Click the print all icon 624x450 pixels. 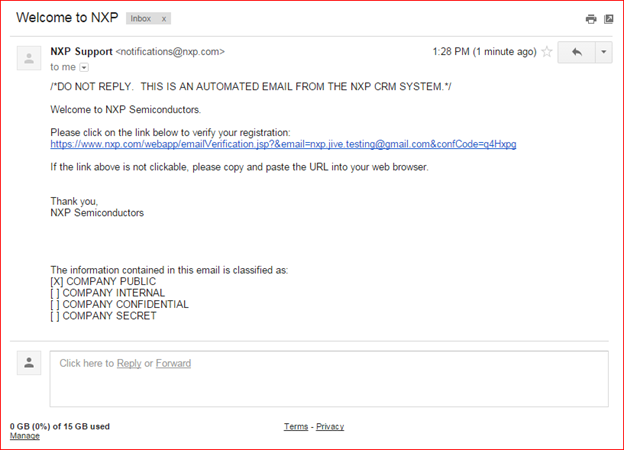[591, 19]
